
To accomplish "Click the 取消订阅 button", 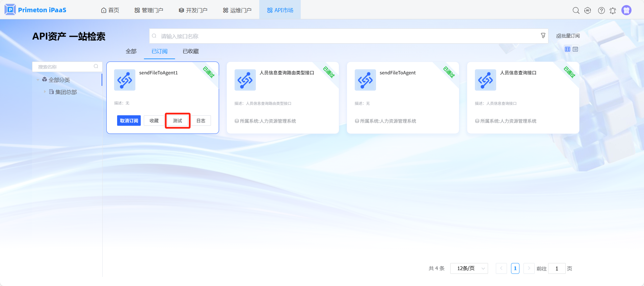I will click(x=129, y=121).
